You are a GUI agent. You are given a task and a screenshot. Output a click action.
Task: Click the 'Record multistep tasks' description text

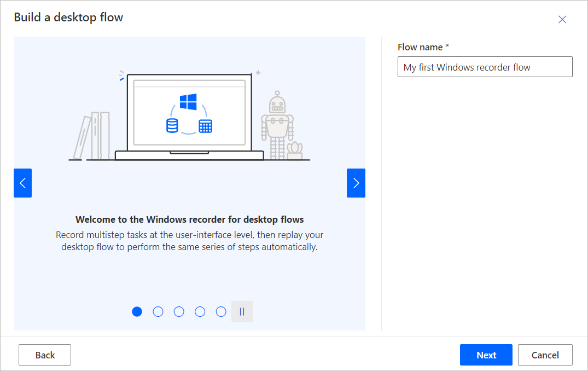click(x=189, y=241)
